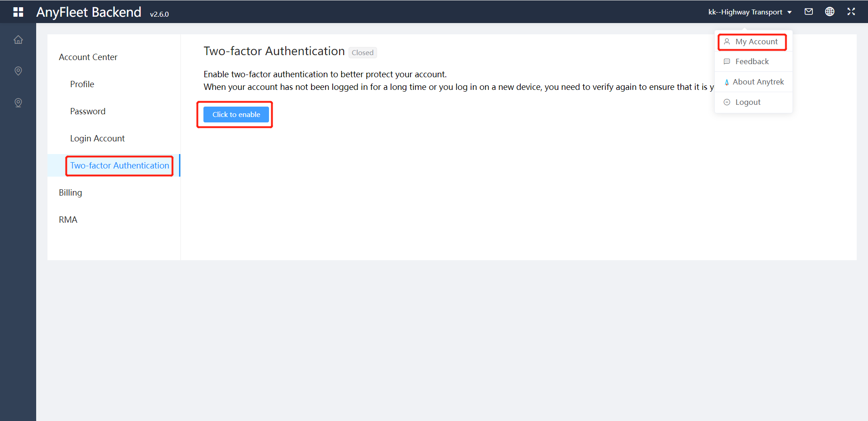Toggle fullscreen with the expand arrows icon

[x=851, y=12]
